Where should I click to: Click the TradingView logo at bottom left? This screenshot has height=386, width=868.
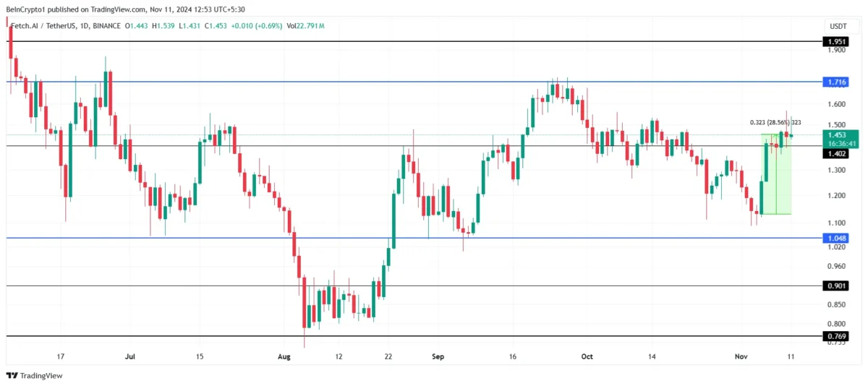tap(35, 375)
